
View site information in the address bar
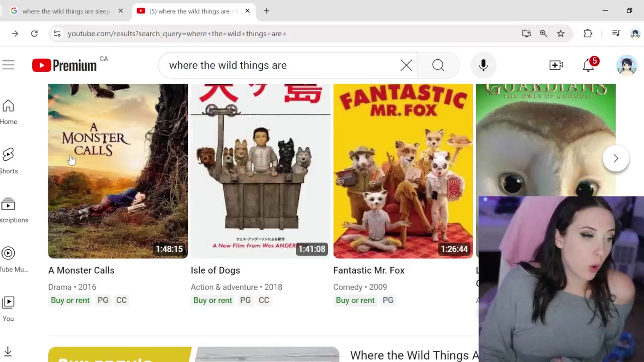tap(57, 34)
